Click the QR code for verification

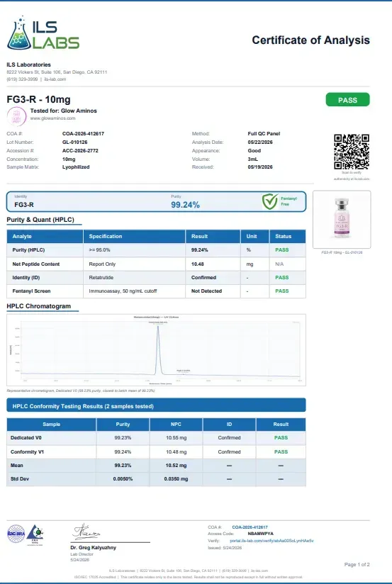click(352, 152)
